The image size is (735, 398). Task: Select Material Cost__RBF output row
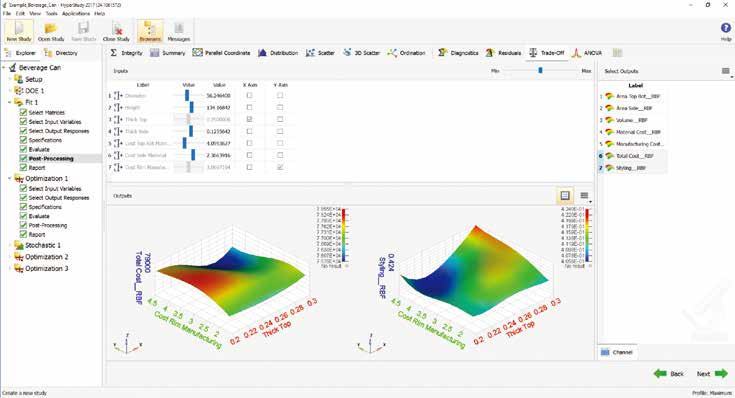point(632,132)
